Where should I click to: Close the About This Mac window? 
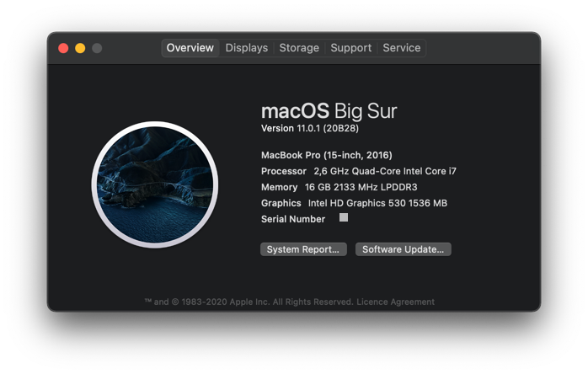tap(63, 48)
